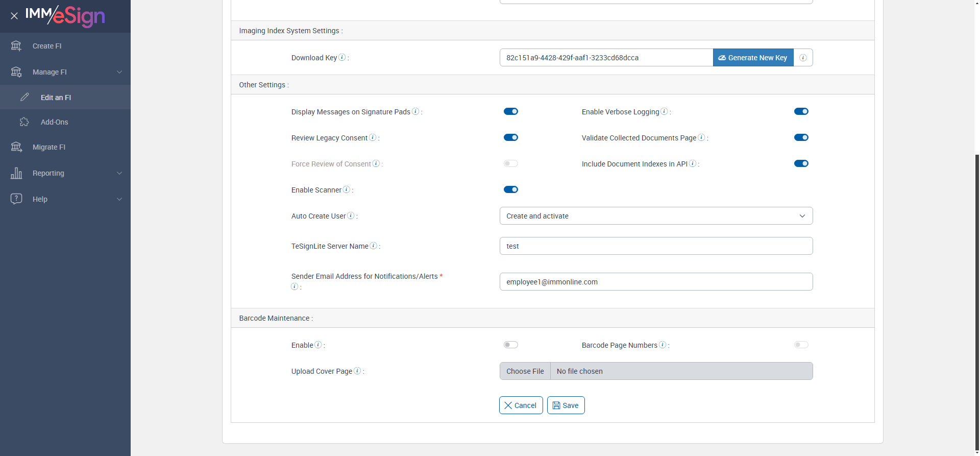
Task: Click the Reporting bar chart icon
Action: [x=16, y=173]
